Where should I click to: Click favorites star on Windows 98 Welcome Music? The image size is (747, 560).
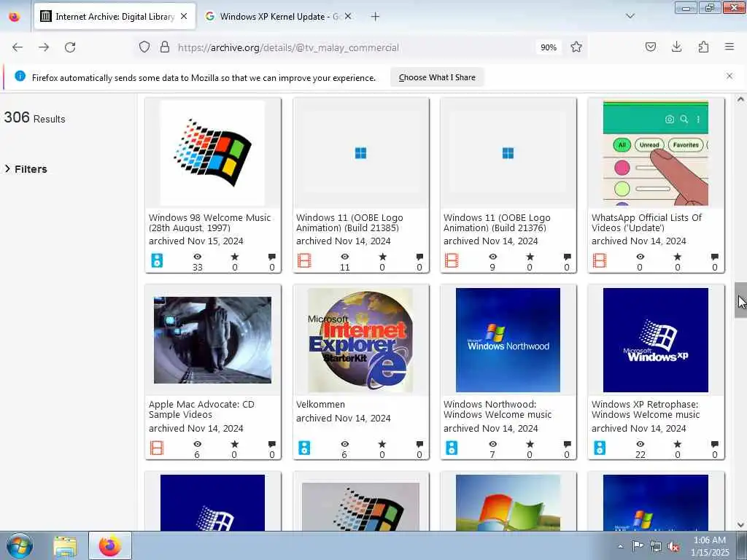click(235, 257)
